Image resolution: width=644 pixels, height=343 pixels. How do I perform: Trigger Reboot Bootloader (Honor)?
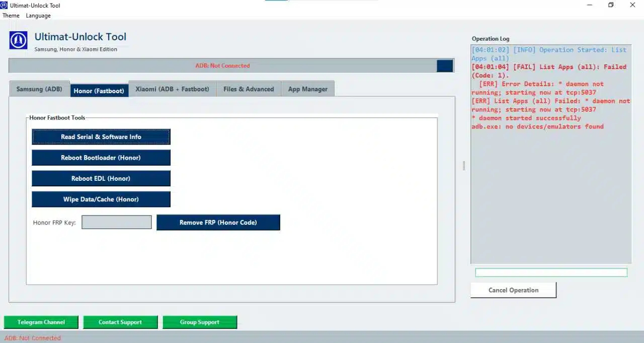101,157
